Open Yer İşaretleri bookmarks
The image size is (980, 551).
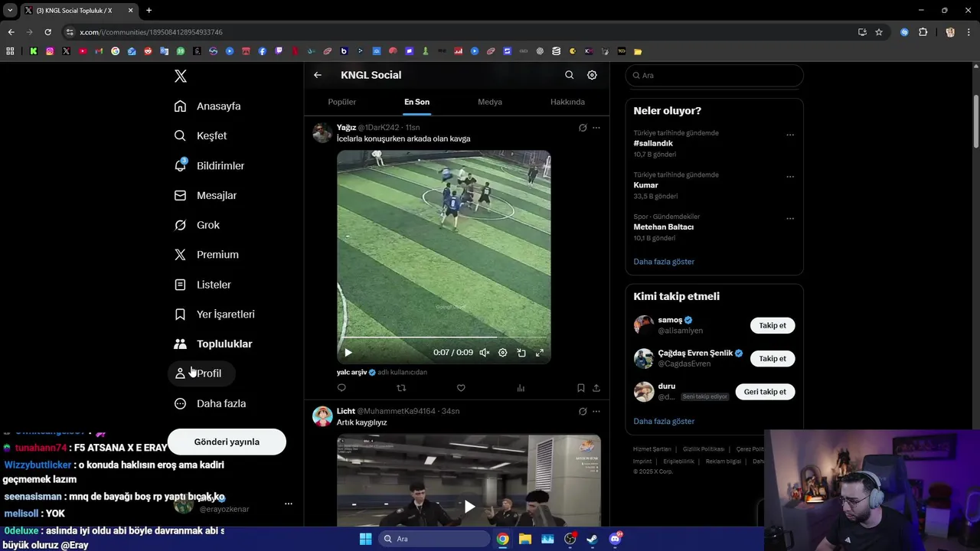[214, 315]
